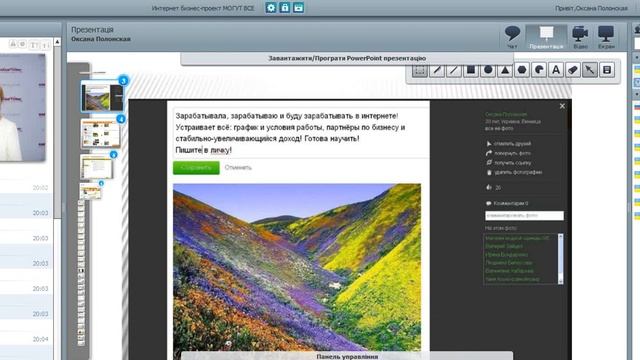Click first name in tagged people list
The height and width of the screenshot is (360, 640).
(517, 238)
